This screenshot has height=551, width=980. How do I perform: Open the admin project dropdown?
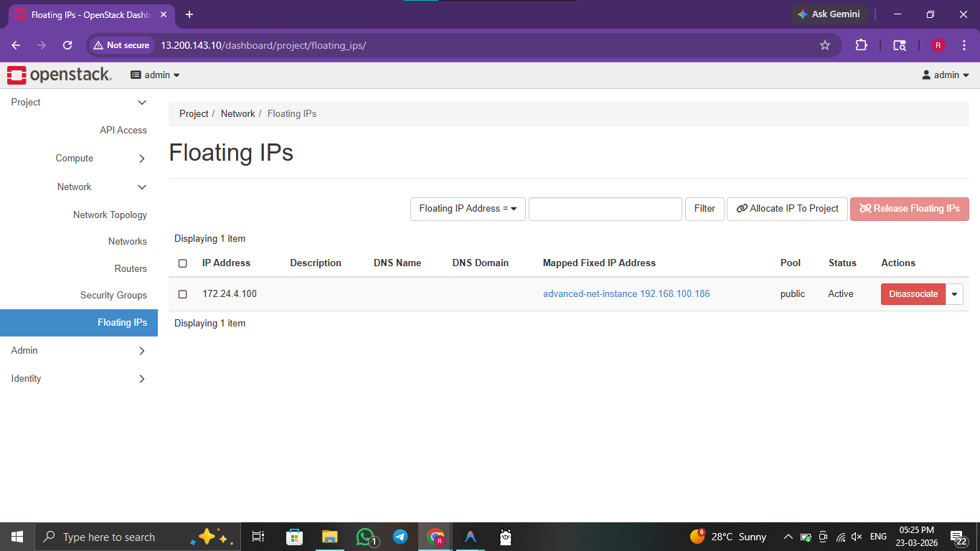pos(155,75)
